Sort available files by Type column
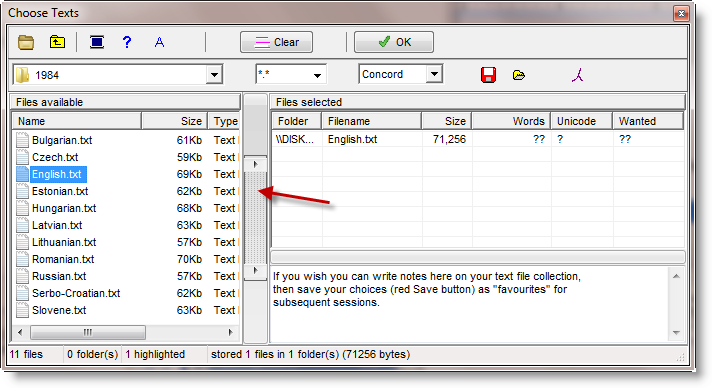 click(224, 121)
